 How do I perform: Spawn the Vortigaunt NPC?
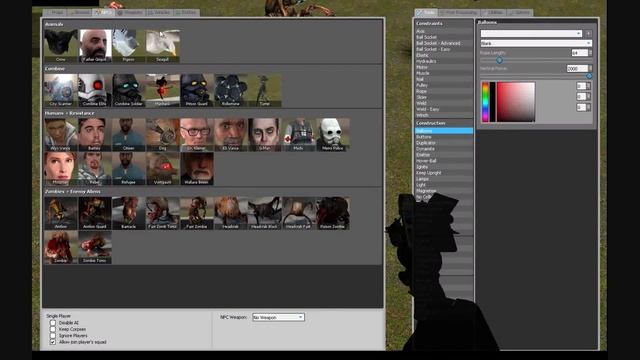click(x=162, y=169)
